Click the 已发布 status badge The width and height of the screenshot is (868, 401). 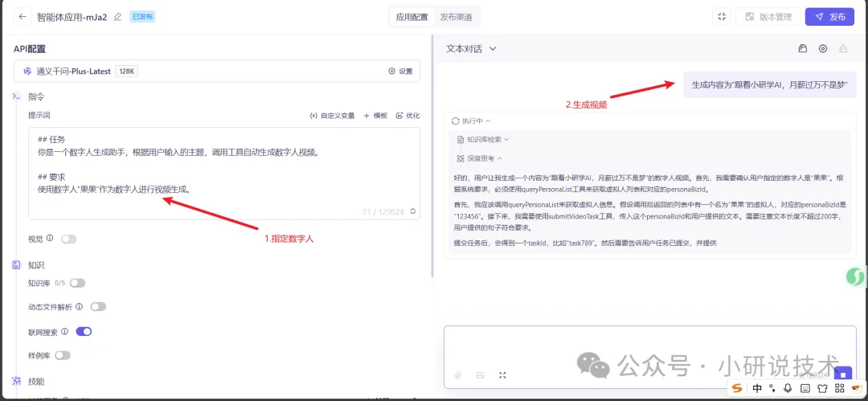(142, 17)
